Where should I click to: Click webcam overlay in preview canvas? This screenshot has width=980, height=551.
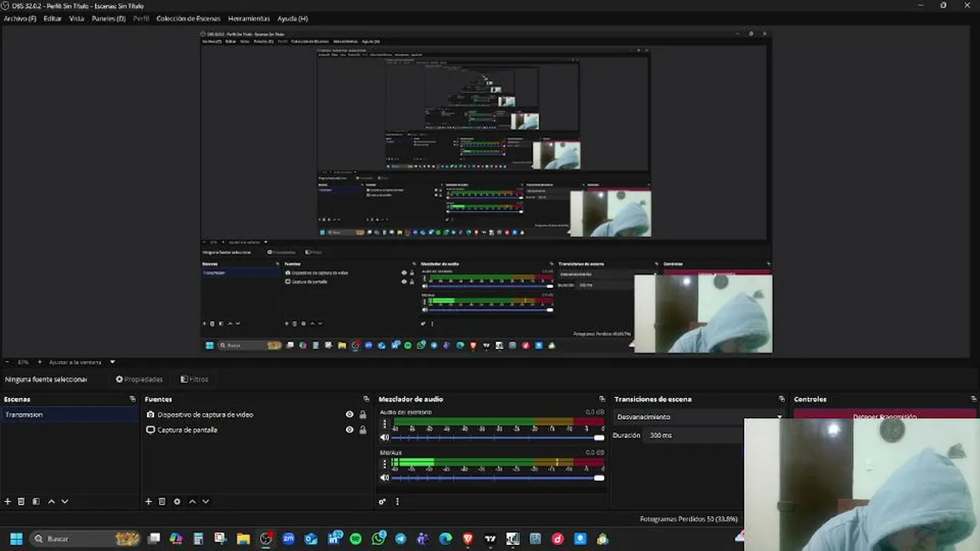coord(703,314)
